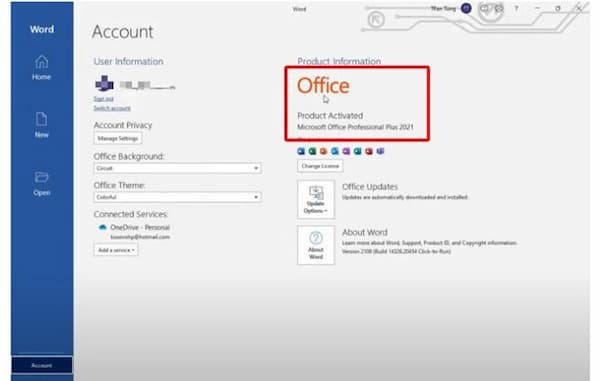Open the New document page
Image resolution: width=600 pixels, height=381 pixels.
[x=41, y=125]
